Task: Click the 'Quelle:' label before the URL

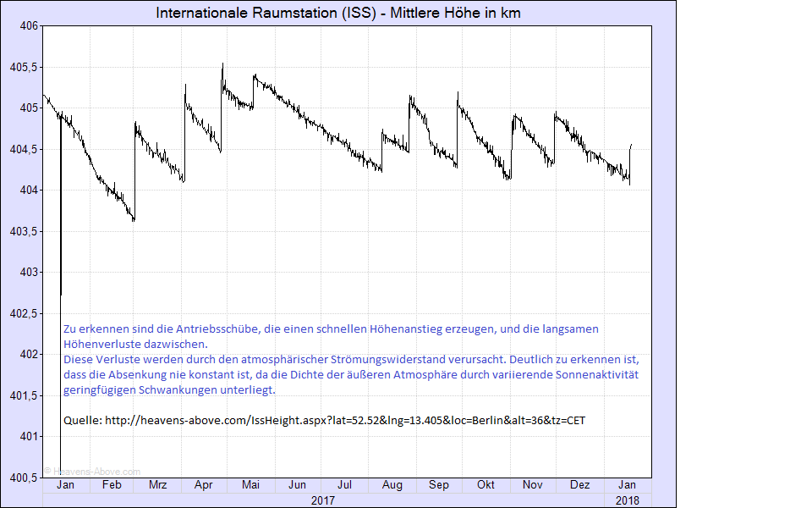Action: [x=83, y=421]
